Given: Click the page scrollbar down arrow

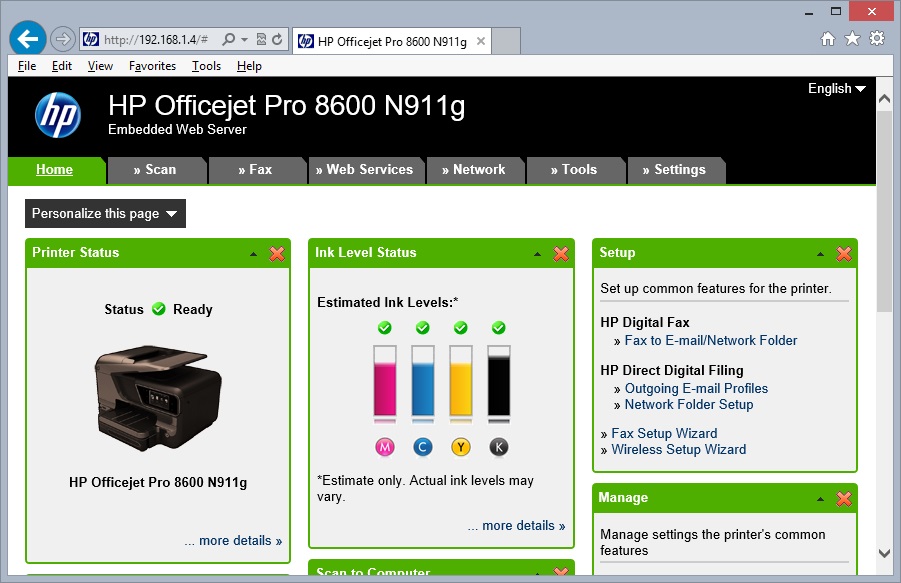Looking at the screenshot, I should coord(885,553).
